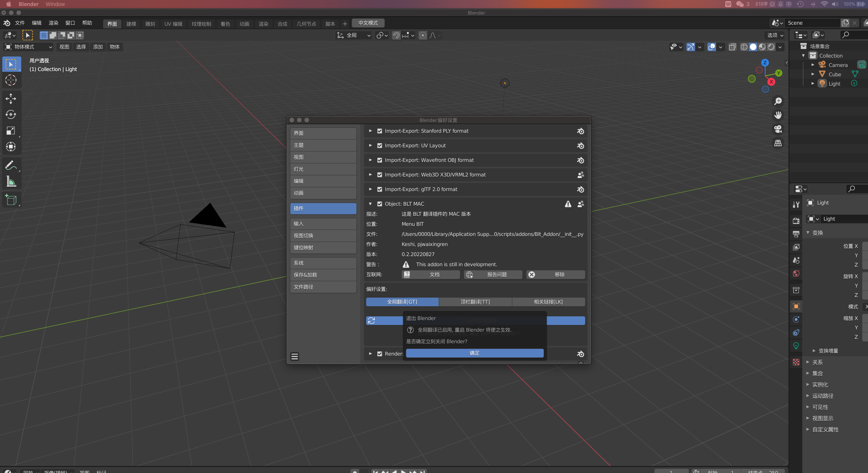Image resolution: width=868 pixels, height=473 pixels.
Task: Click the 文档 documentation button
Action: pos(430,274)
